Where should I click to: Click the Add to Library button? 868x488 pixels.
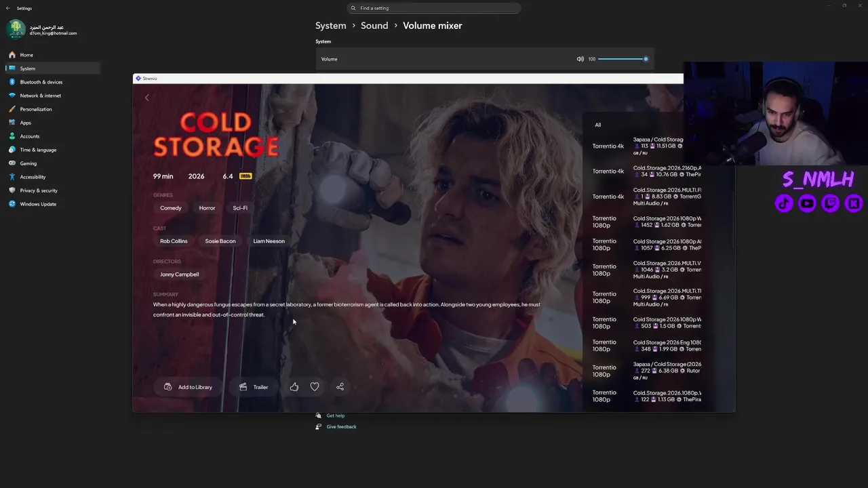(x=188, y=387)
